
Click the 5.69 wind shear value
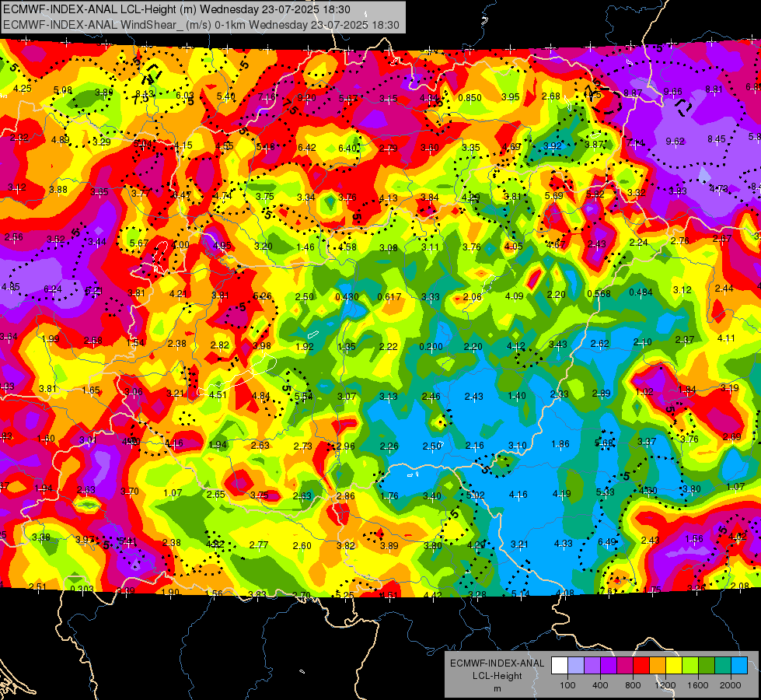point(553,196)
